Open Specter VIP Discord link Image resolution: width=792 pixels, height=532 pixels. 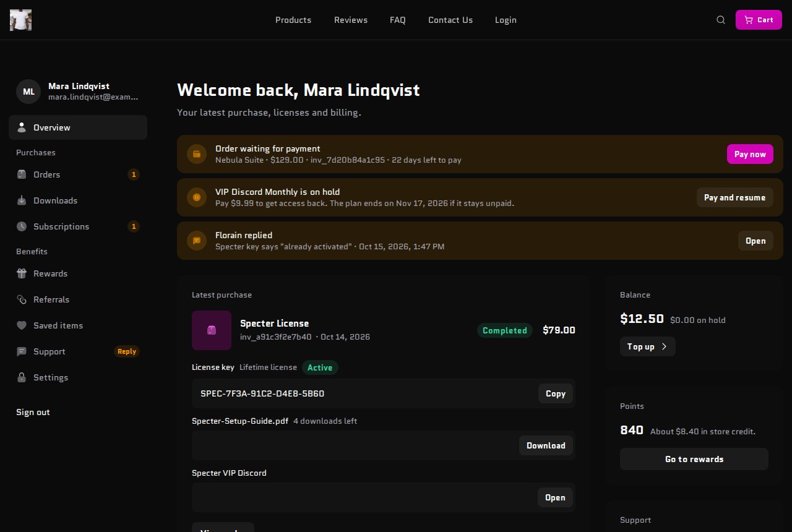pyautogui.click(x=555, y=497)
